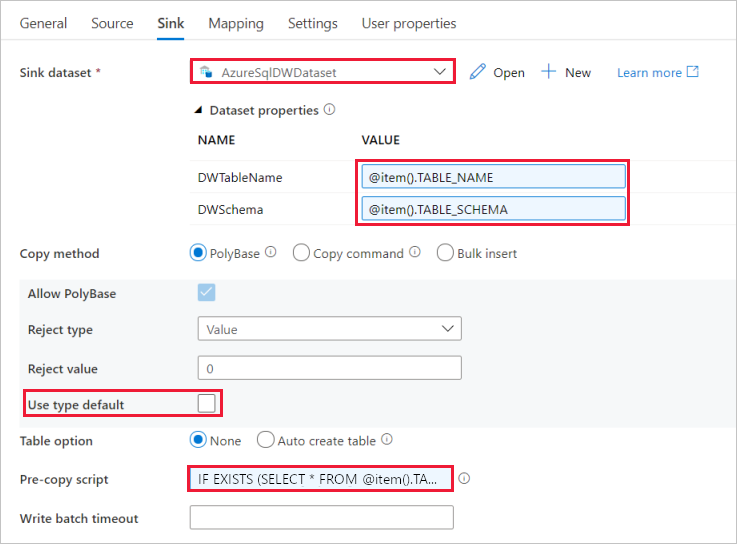Show info for Dataset properties
Image resolution: width=737 pixels, height=544 pixels.
point(329,110)
